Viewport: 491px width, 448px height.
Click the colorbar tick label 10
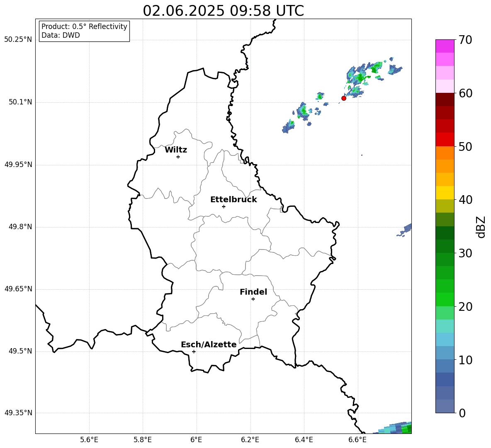(465, 360)
